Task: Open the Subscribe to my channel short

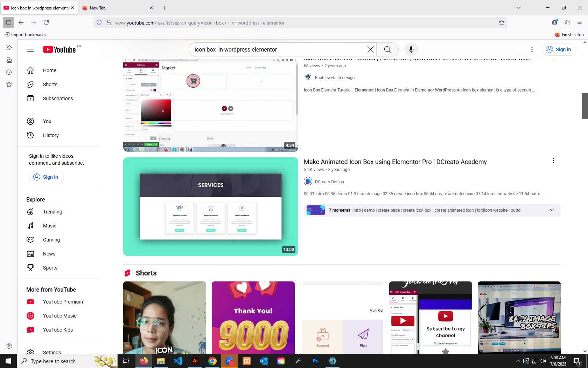Action: (x=430, y=318)
